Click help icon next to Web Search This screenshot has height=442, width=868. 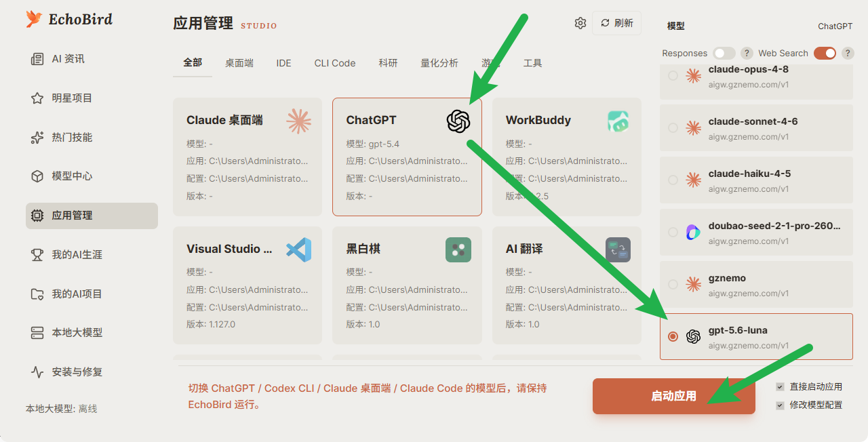point(847,53)
